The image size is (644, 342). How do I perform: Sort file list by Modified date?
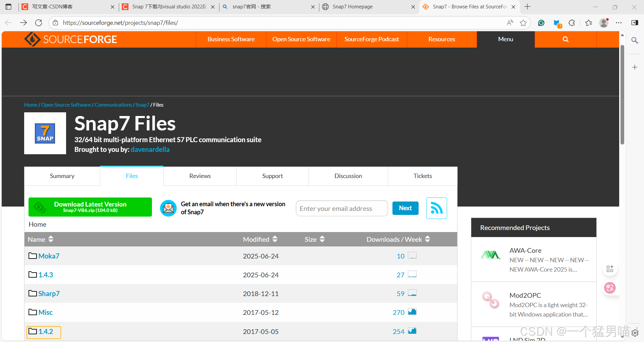tap(260, 239)
